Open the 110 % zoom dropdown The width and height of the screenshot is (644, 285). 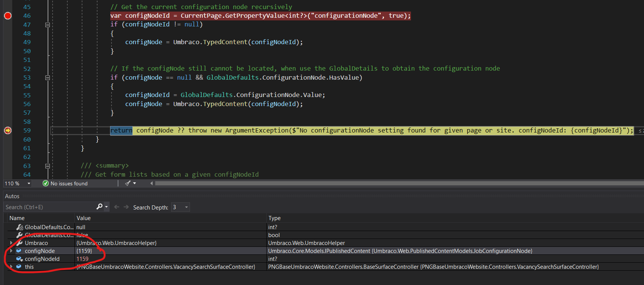(29, 183)
